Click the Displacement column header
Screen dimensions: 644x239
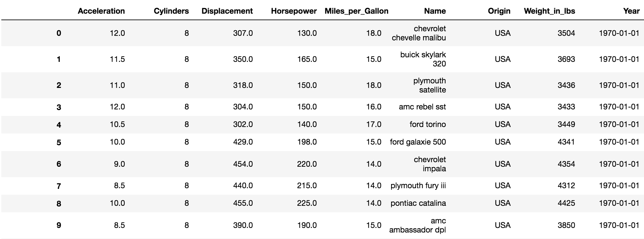227,11
